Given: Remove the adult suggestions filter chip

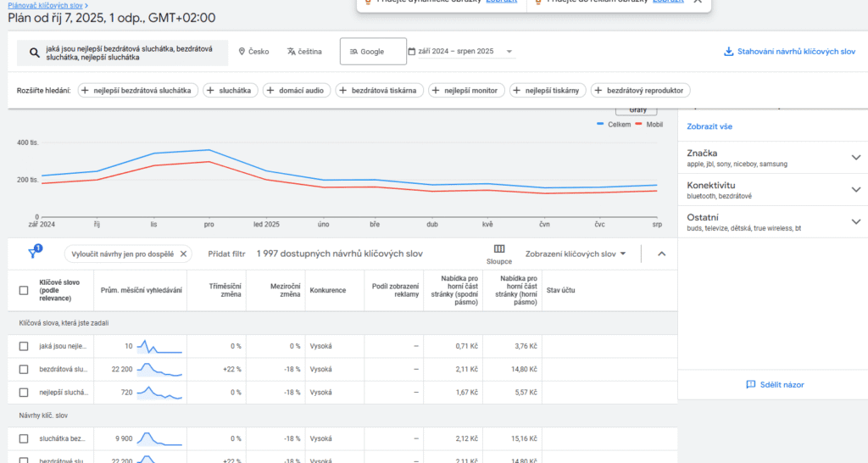Looking at the screenshot, I should (x=184, y=254).
